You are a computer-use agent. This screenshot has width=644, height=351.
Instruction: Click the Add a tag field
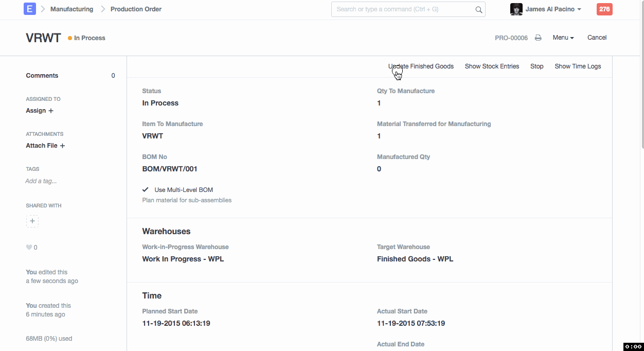point(41,181)
